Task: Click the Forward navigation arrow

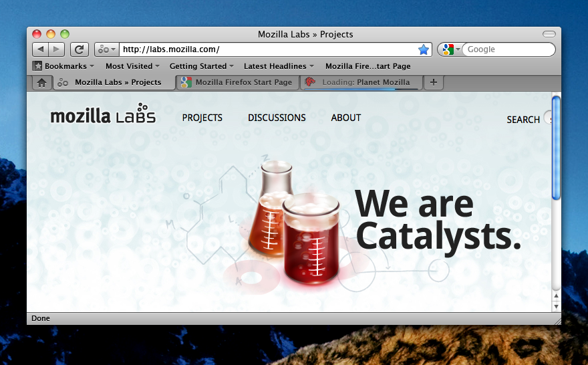Action: pos(57,49)
